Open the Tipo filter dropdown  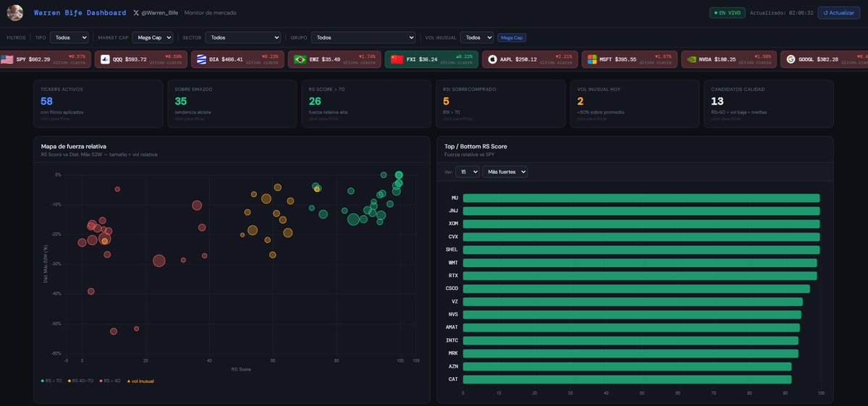tap(69, 38)
